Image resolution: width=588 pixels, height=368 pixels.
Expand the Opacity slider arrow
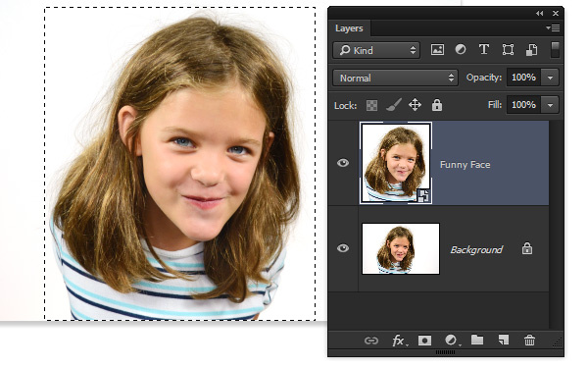550,78
